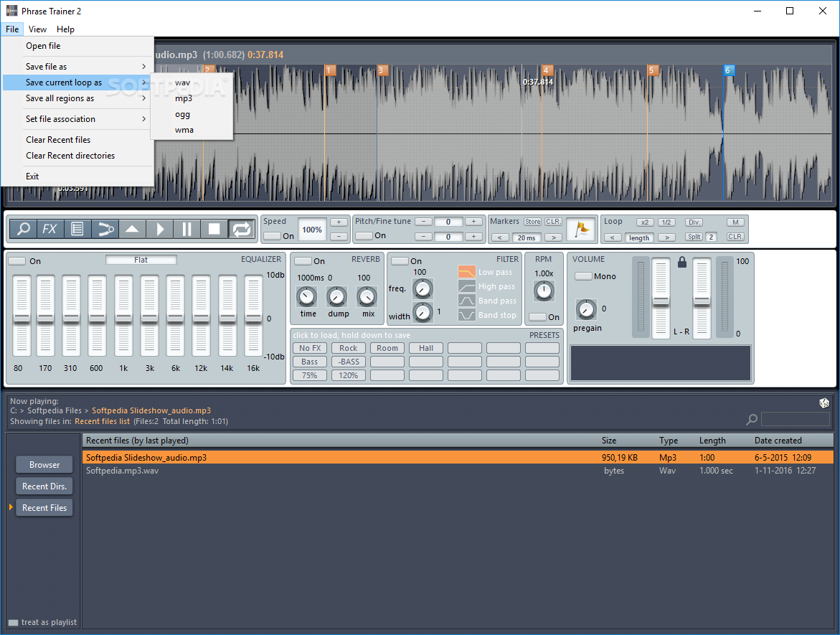Increase speed with the plus button
Viewport: 840px width, 635px height.
tap(339, 222)
